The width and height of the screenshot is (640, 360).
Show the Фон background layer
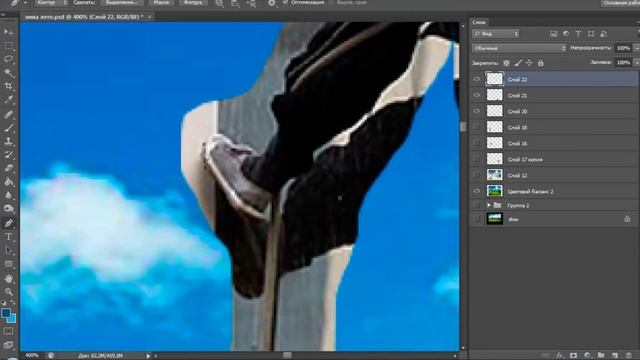476,219
